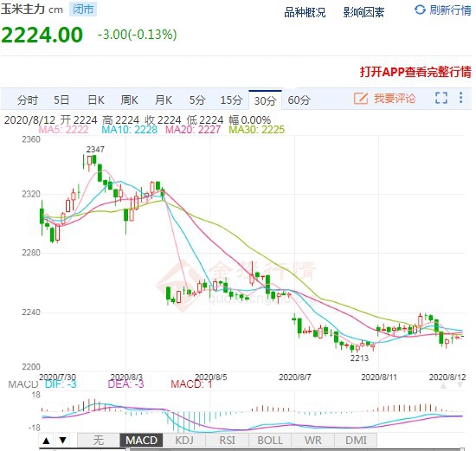Switch to the 15分 interval tab
The width and height of the screenshot is (476, 451).
coord(231,100)
